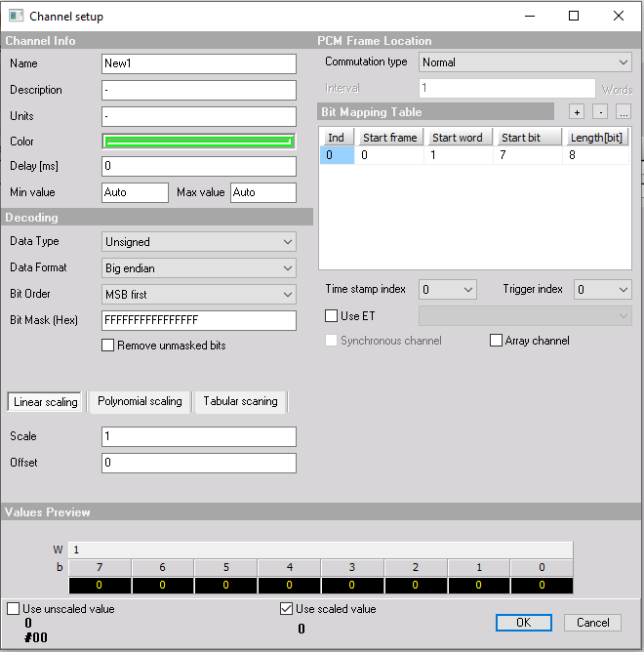Minimize the Channel setup window
The height and width of the screenshot is (652, 644).
(530, 17)
